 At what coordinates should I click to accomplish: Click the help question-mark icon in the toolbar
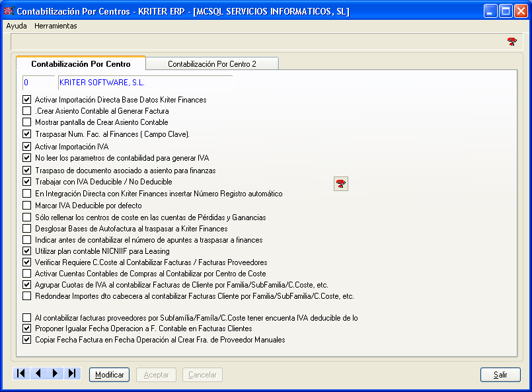tap(512, 42)
